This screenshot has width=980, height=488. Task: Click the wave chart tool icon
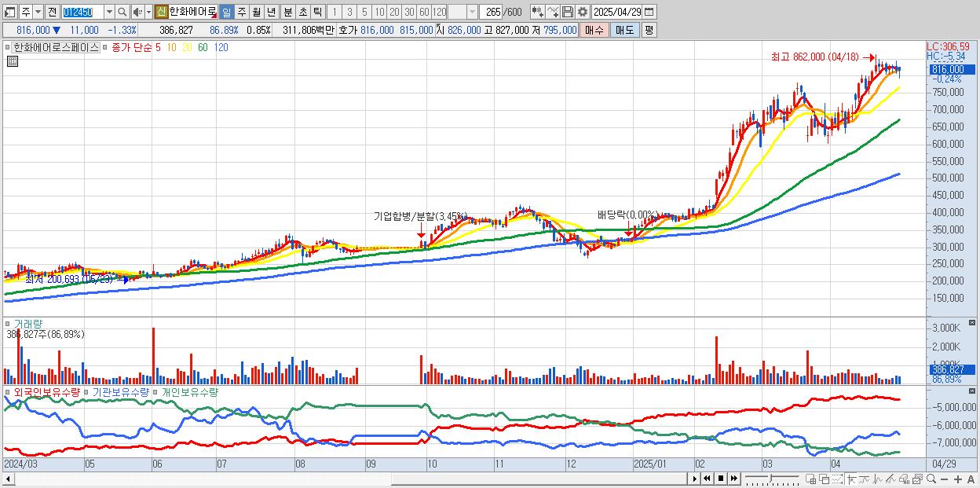coord(878,479)
